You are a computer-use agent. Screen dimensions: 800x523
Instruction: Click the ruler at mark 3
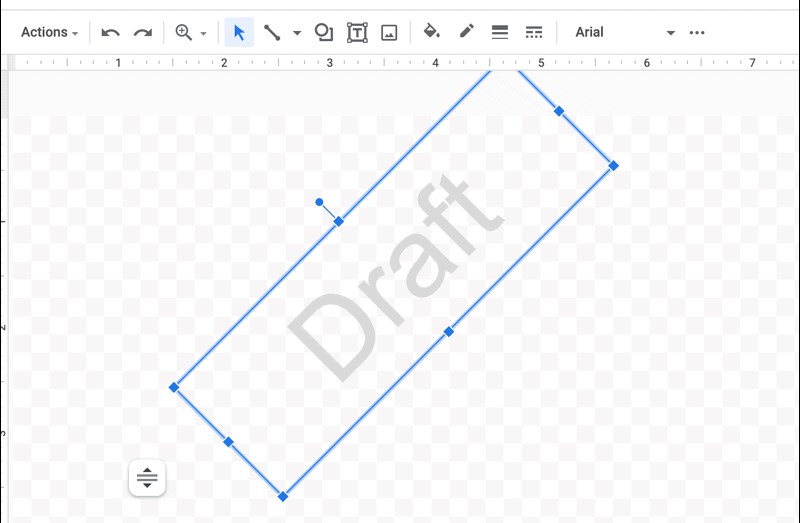pyautogui.click(x=330, y=63)
